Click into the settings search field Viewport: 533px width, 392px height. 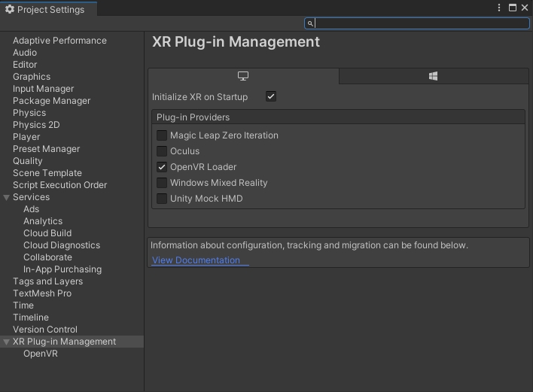(x=422, y=23)
